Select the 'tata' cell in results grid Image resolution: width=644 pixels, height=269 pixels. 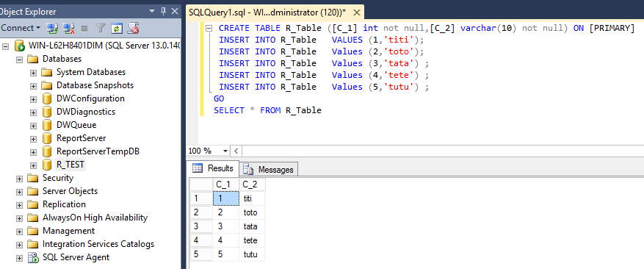tap(252, 226)
